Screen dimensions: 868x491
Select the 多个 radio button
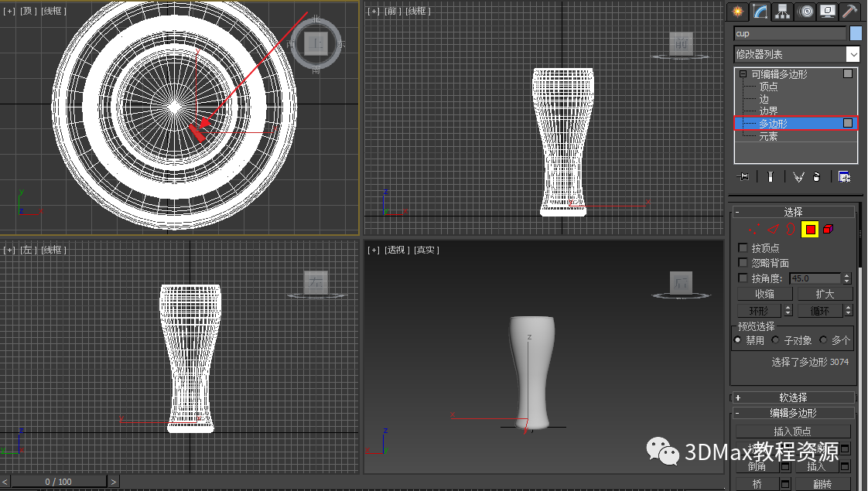click(x=823, y=340)
